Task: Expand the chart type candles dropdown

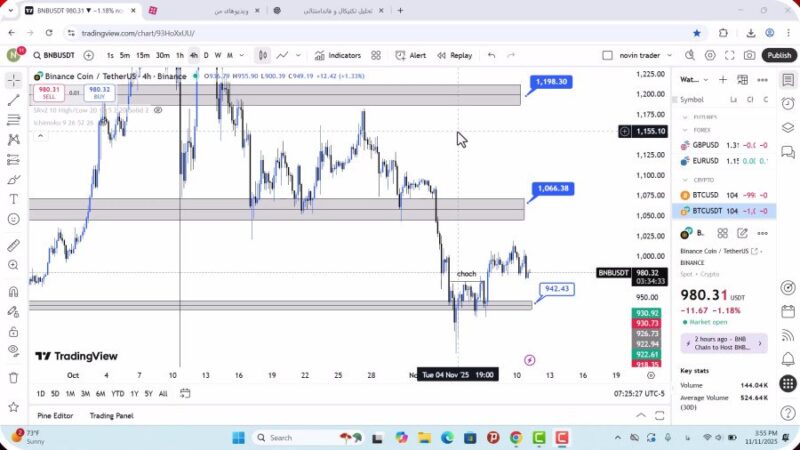Action: click(x=262, y=56)
